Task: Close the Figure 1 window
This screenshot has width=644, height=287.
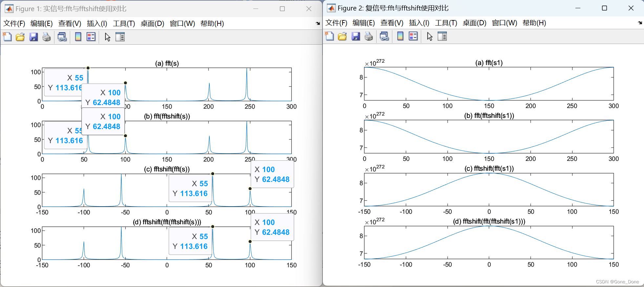Action: click(309, 9)
